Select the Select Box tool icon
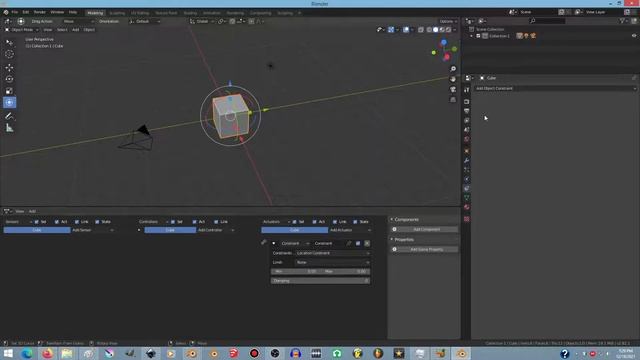 (9, 42)
